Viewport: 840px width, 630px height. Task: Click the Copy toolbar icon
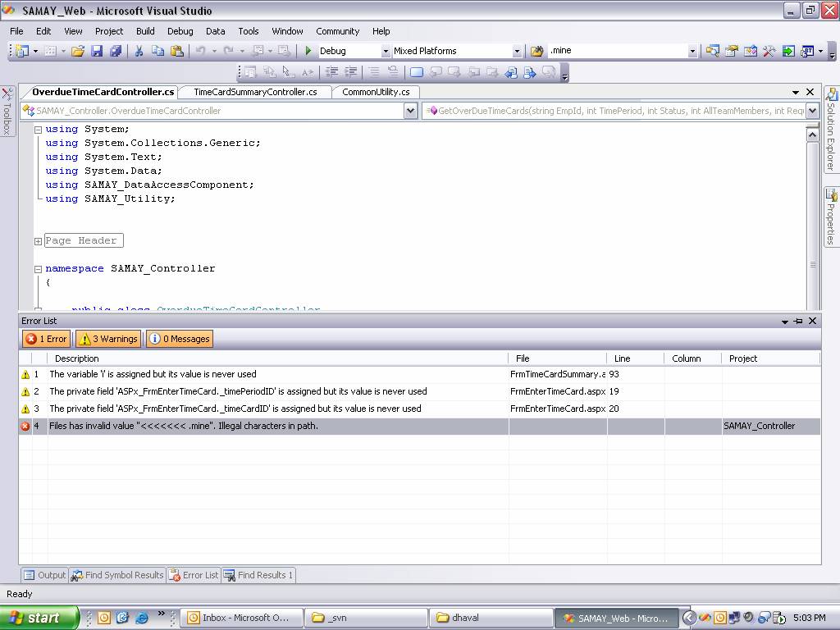point(157,51)
